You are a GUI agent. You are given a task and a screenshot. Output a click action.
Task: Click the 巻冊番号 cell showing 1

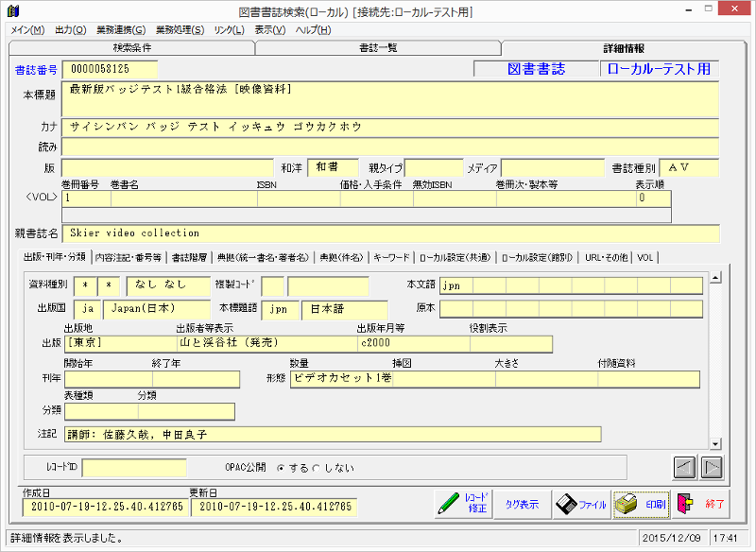click(87, 198)
